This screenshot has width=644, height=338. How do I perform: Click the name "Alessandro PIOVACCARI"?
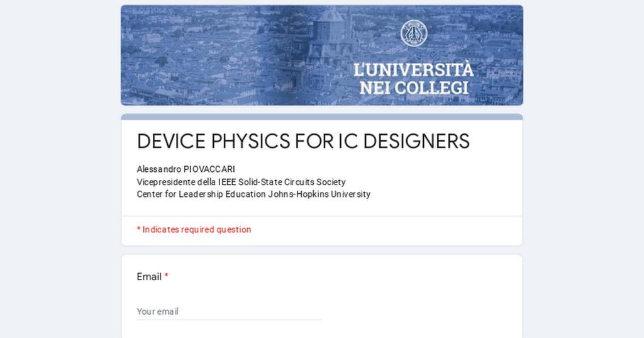pyautogui.click(x=186, y=169)
